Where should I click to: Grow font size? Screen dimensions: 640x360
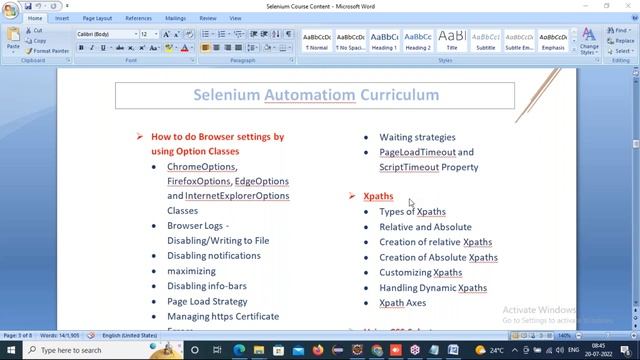point(166,34)
